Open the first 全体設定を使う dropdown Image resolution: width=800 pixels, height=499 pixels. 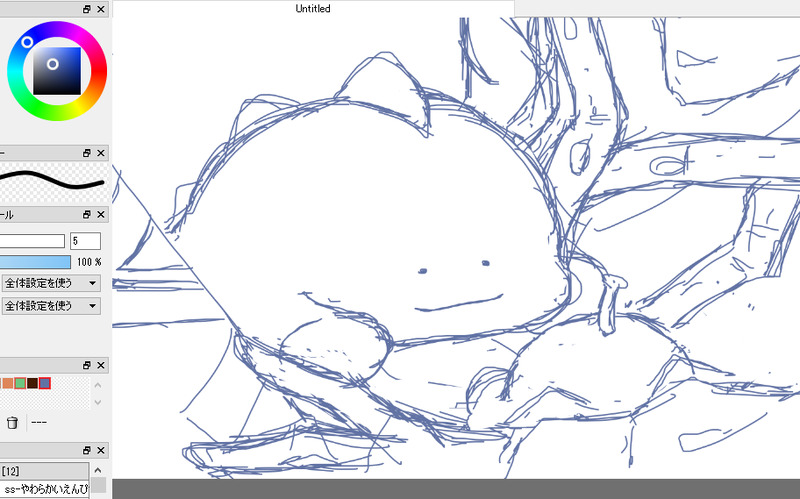point(51,283)
